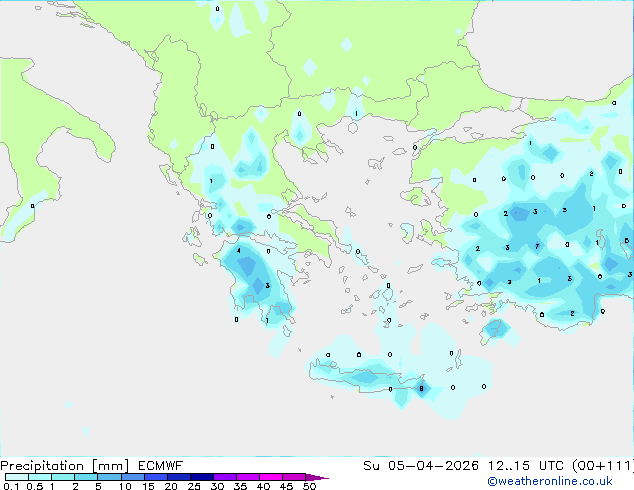Click the 5–10 mm legend swatch
Image resolution: width=634 pixels, height=490 pixels.
[109, 477]
